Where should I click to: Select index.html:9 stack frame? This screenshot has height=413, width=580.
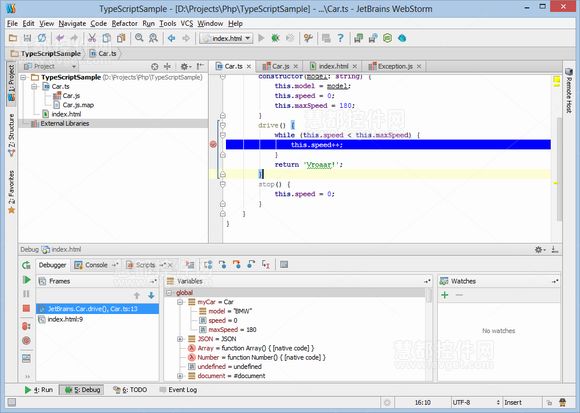click(98, 319)
